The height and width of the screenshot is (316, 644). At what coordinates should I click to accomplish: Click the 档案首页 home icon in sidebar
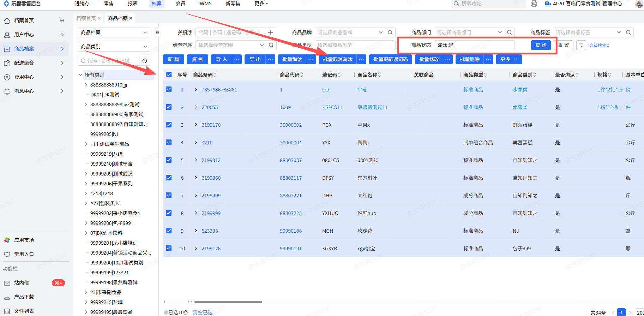[7, 20]
